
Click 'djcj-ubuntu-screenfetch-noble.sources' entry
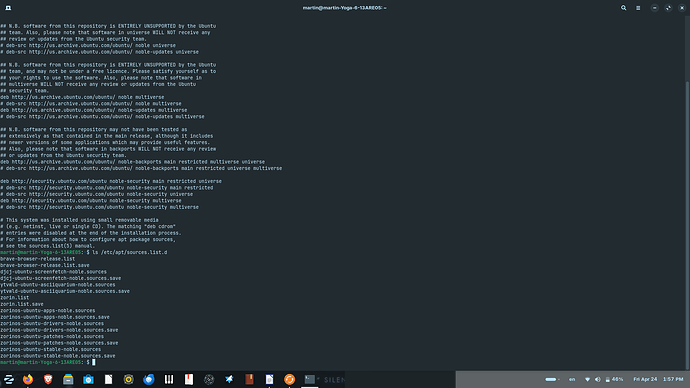point(53,272)
